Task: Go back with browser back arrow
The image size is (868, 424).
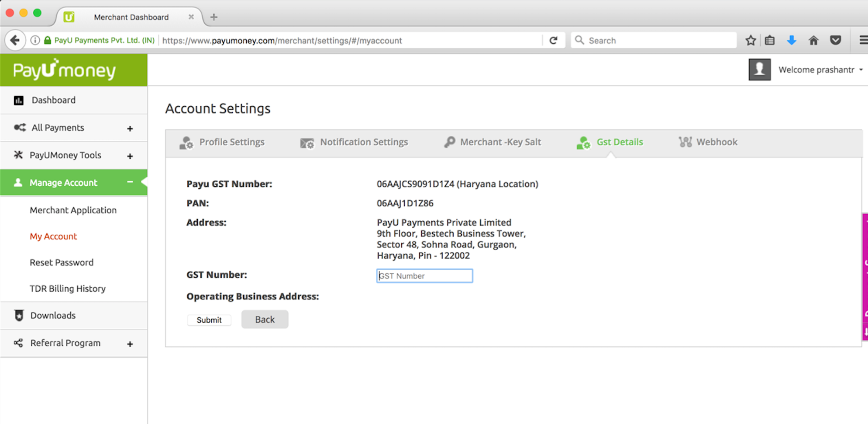Action: click(15, 40)
